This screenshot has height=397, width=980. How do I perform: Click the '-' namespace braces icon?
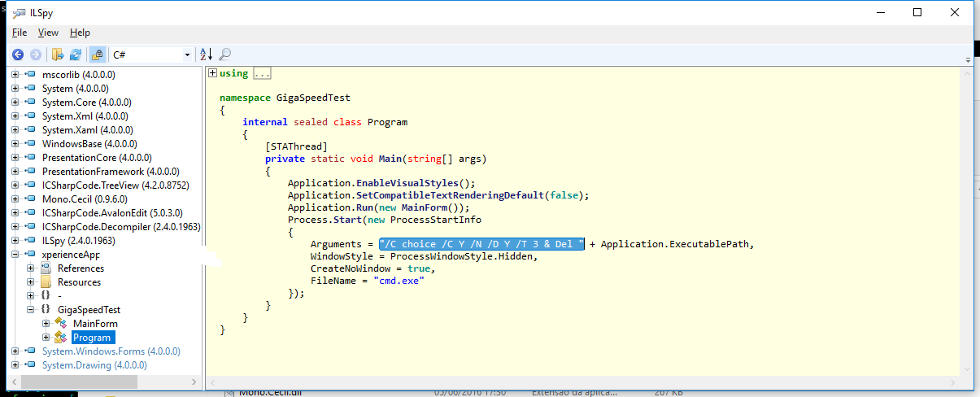[46, 296]
